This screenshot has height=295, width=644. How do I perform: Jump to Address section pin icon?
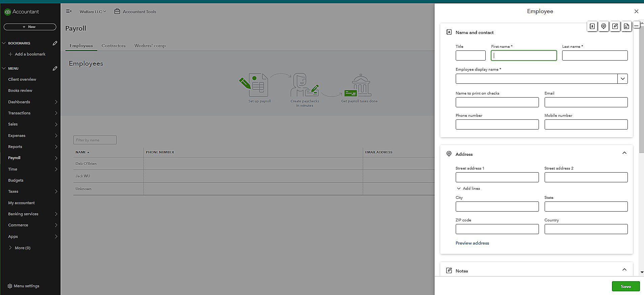coord(604,26)
